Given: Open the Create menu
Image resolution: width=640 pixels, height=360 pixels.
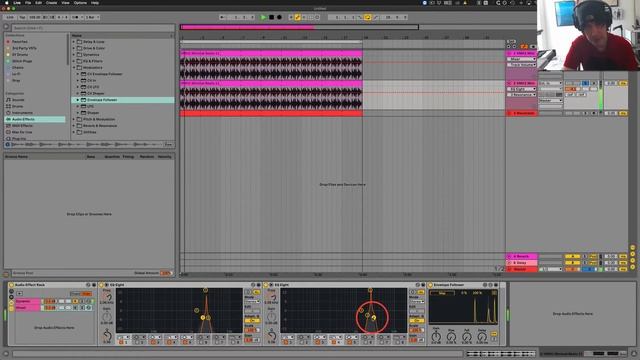Looking at the screenshot, I should (x=51, y=3).
